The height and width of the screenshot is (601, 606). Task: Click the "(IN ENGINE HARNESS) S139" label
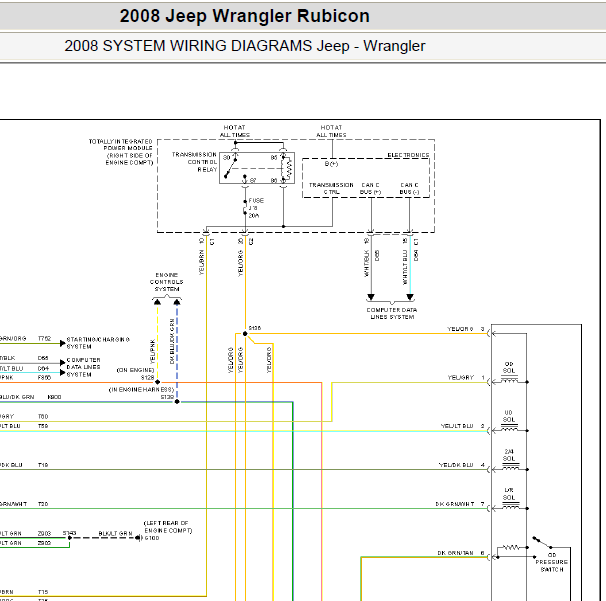click(x=141, y=393)
